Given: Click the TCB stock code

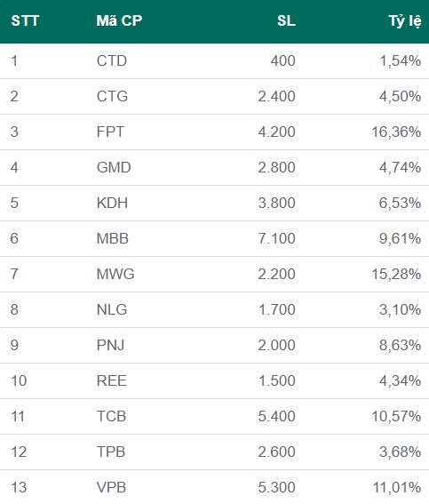Looking at the screenshot, I should point(111,416).
